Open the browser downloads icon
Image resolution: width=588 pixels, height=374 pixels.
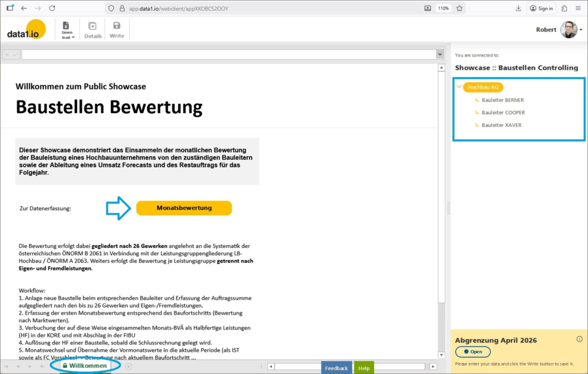coord(518,8)
